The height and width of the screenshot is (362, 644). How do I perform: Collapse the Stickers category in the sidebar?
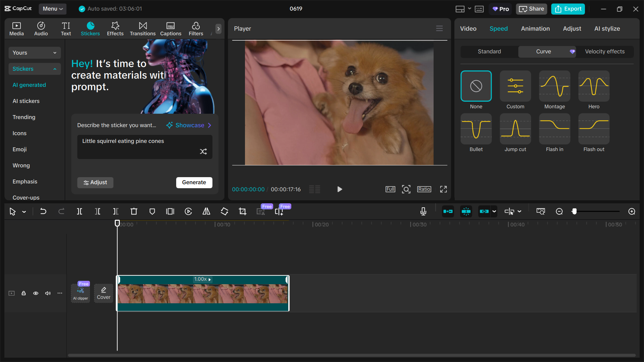click(x=34, y=69)
